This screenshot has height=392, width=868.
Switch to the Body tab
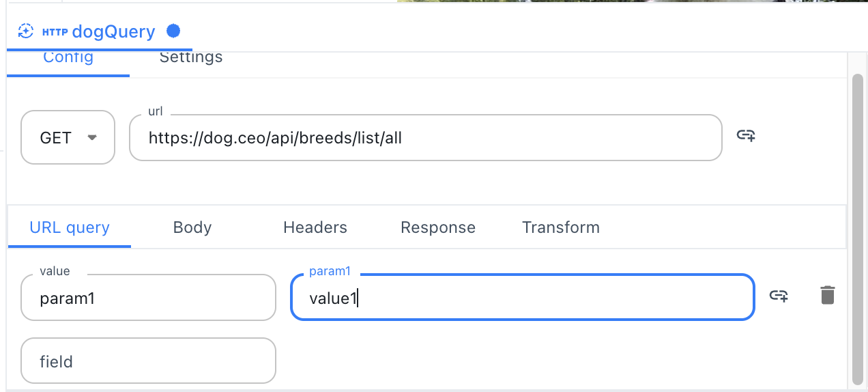(x=192, y=227)
